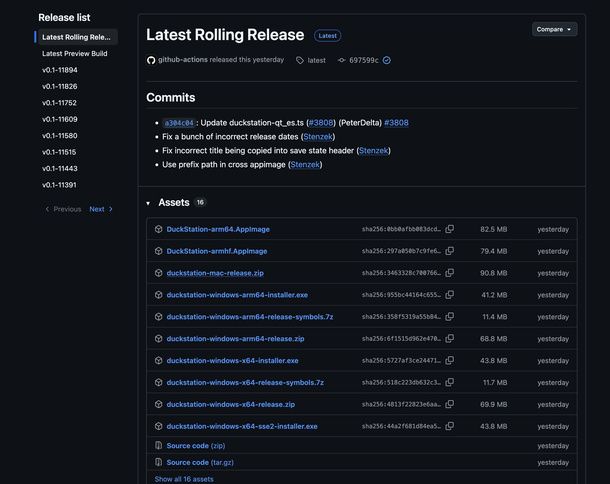Select v0.1-11752 in release list

pos(60,103)
